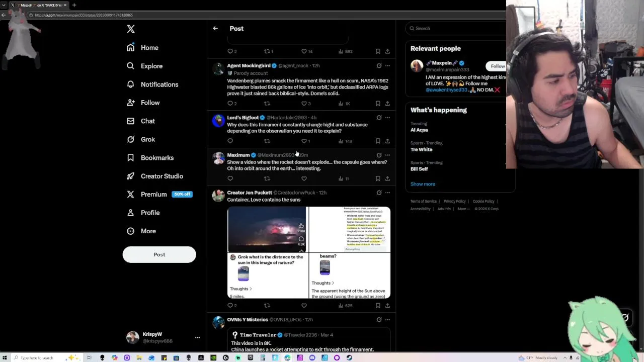Open Creator Studio in the sidebar
This screenshot has height=362, width=644.
(x=155, y=176)
